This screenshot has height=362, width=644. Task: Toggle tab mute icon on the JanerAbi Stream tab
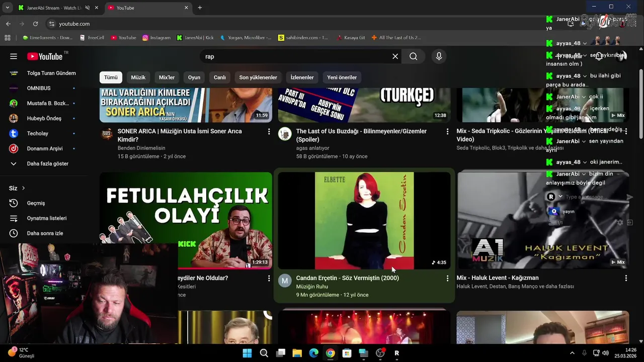[88, 8]
